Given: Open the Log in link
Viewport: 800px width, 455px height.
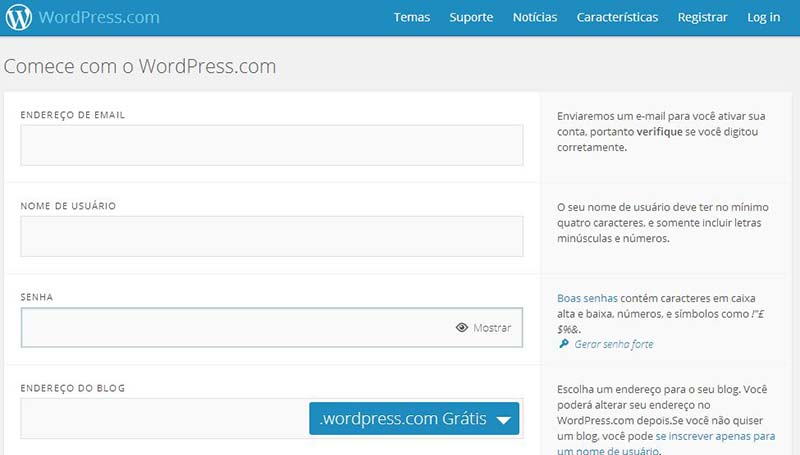Looking at the screenshot, I should click(x=763, y=17).
